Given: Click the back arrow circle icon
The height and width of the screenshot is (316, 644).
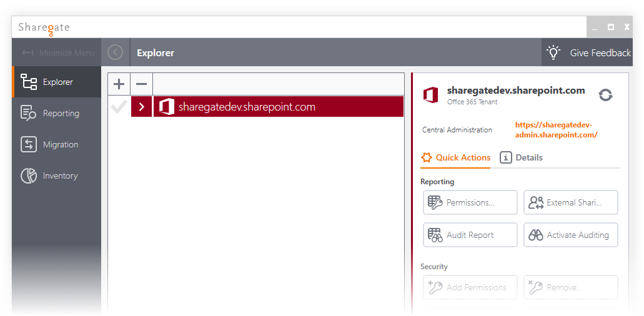Looking at the screenshot, I should (x=115, y=52).
